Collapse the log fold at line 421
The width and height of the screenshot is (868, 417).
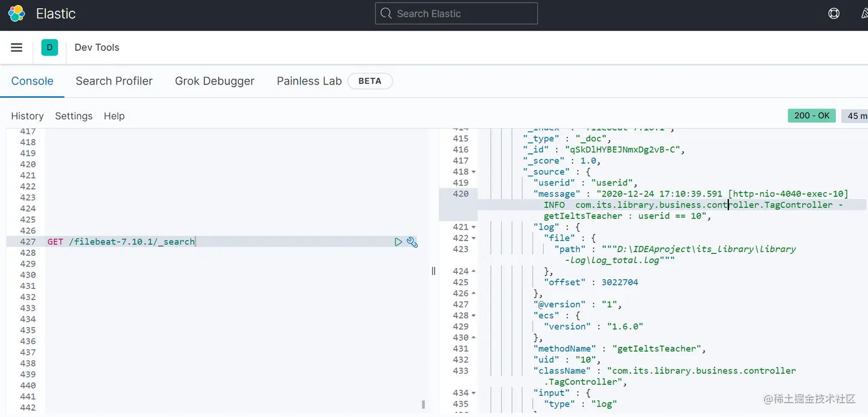[x=474, y=227]
